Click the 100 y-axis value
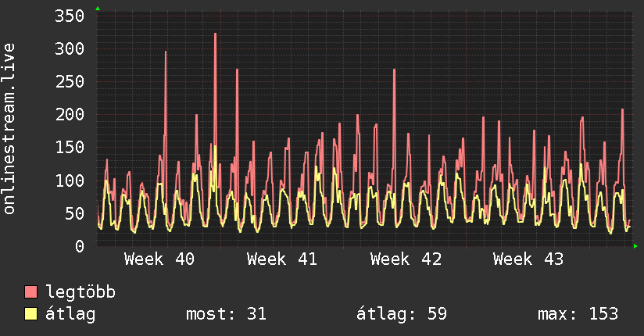This screenshot has height=336, width=644. click(70, 181)
